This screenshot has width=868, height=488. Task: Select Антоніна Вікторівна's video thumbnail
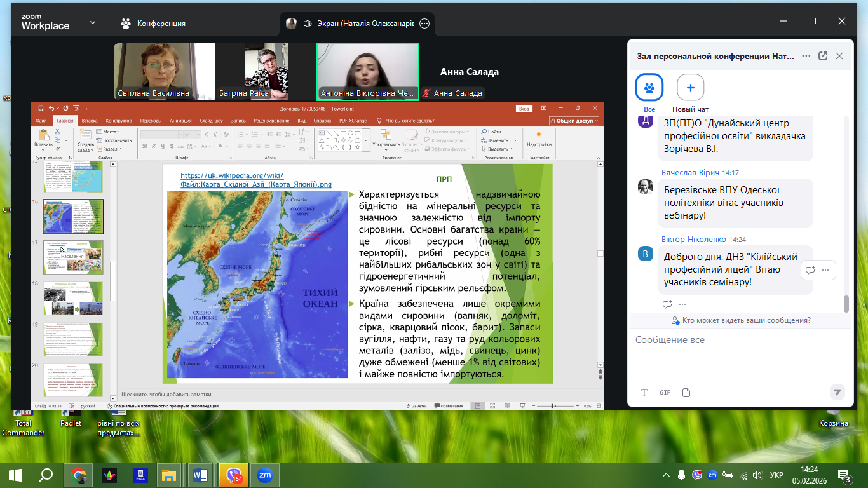[367, 71]
